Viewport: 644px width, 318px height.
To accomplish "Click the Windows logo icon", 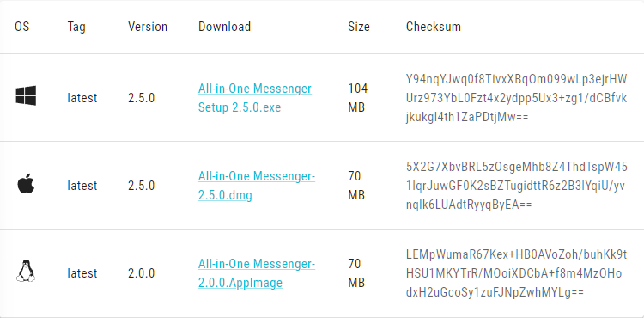I will 26,95.
